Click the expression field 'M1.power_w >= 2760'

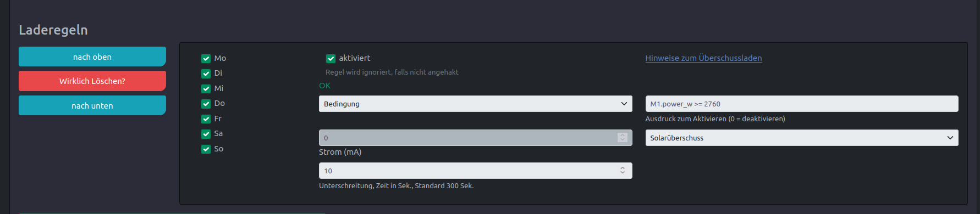click(x=802, y=104)
